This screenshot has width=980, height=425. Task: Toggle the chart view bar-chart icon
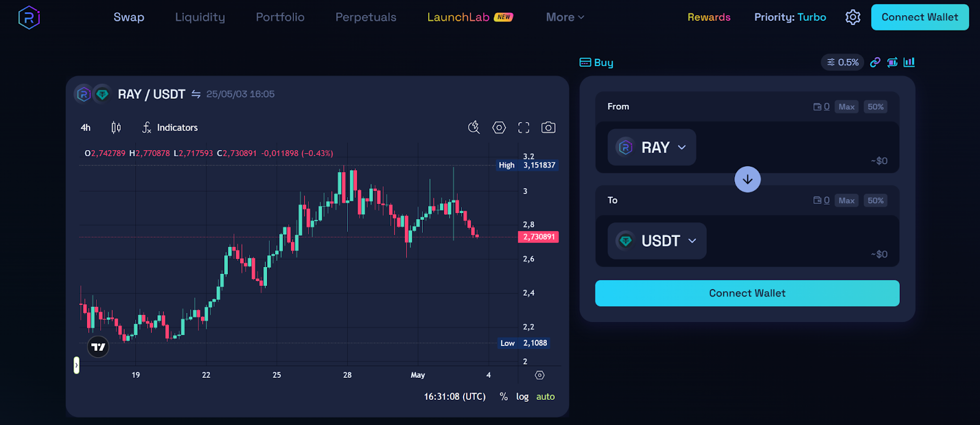pyautogui.click(x=909, y=62)
